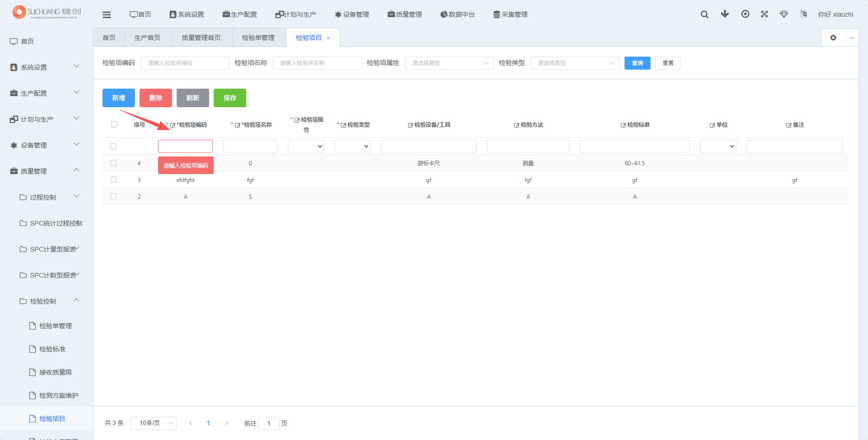Click the 首页 monitor icon in sidebar
The height and width of the screenshot is (440, 868).
(x=14, y=41)
